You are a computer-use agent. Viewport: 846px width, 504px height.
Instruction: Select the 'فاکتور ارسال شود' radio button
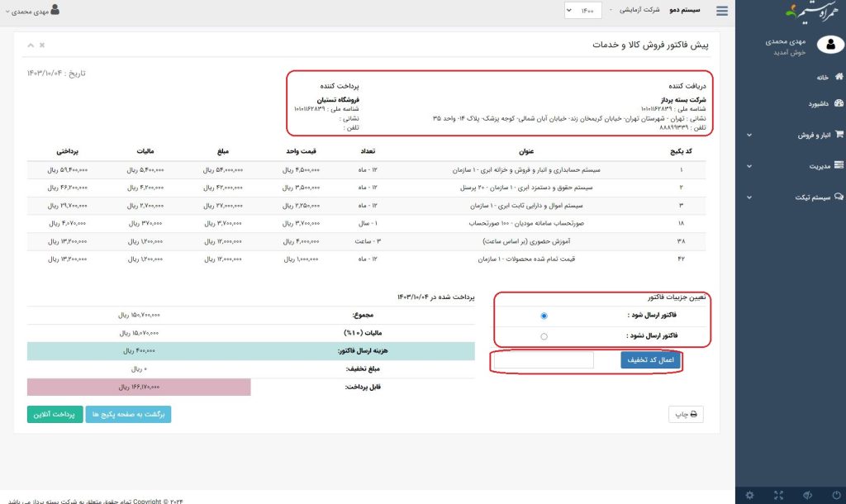pos(543,316)
